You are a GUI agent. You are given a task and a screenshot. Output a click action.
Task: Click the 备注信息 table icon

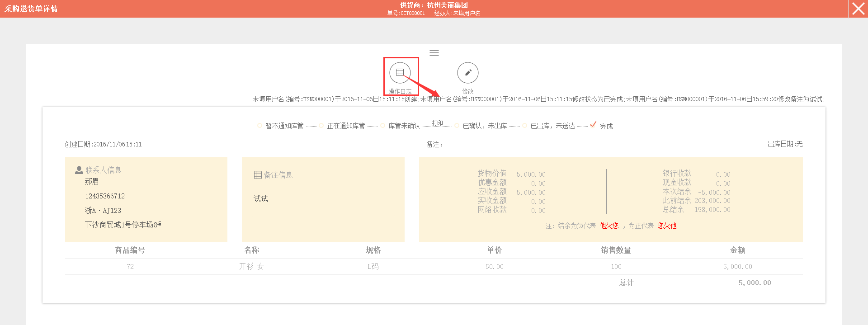pyautogui.click(x=258, y=175)
